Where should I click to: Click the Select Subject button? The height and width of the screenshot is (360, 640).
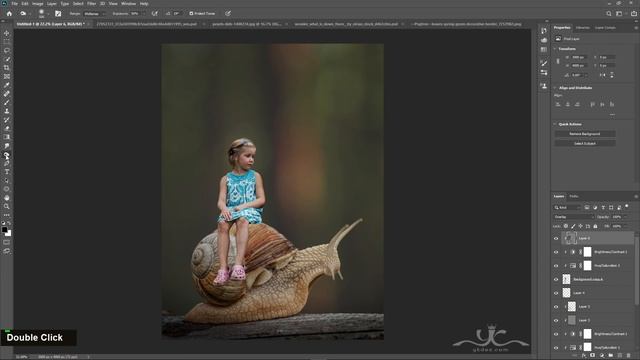point(585,143)
